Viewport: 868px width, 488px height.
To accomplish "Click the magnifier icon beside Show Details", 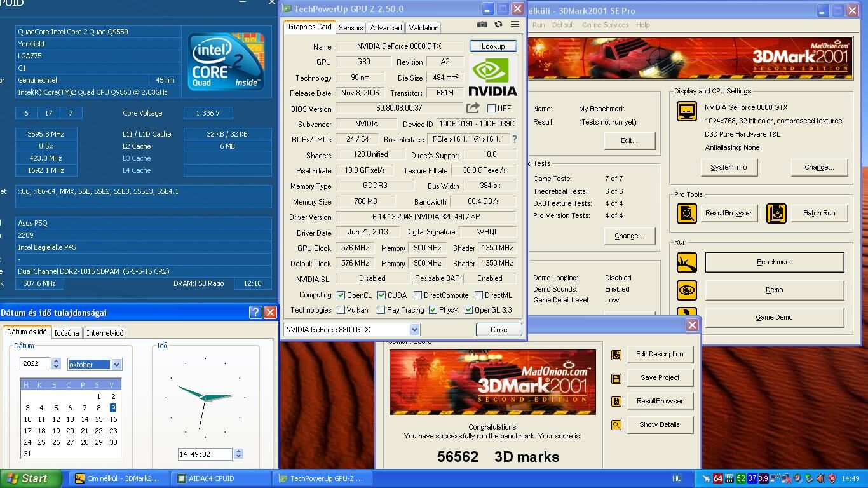I will point(616,425).
